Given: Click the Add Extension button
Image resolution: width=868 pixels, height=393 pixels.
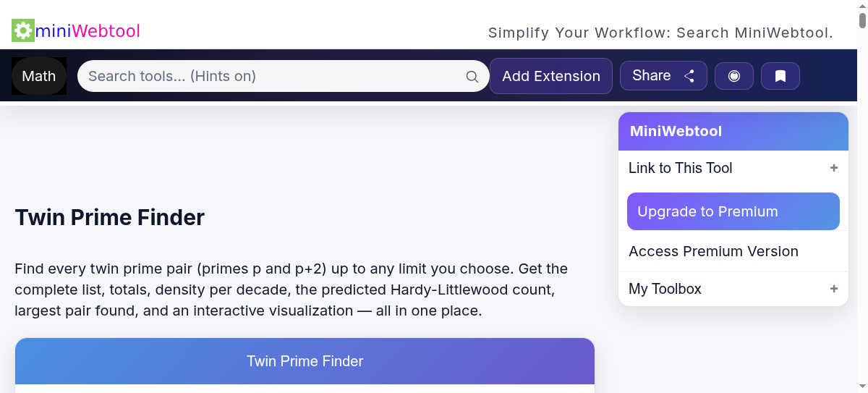Looking at the screenshot, I should tap(551, 76).
